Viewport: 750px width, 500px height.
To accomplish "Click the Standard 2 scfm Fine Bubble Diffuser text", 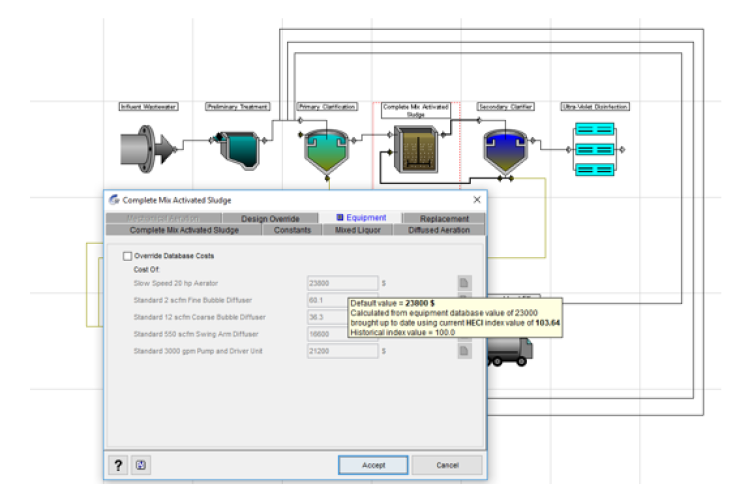I will click(193, 300).
